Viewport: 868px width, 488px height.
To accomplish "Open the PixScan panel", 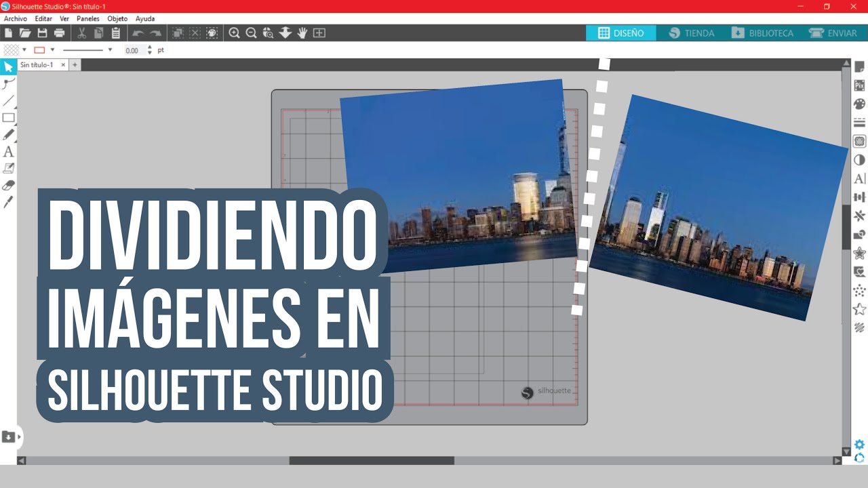I will pos(859,85).
